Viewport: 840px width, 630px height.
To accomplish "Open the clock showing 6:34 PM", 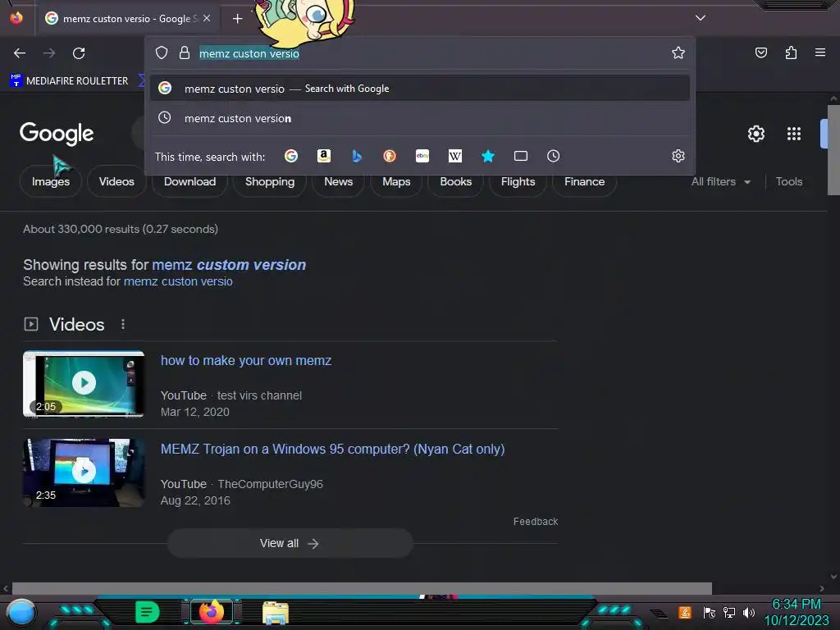I will 796,612.
